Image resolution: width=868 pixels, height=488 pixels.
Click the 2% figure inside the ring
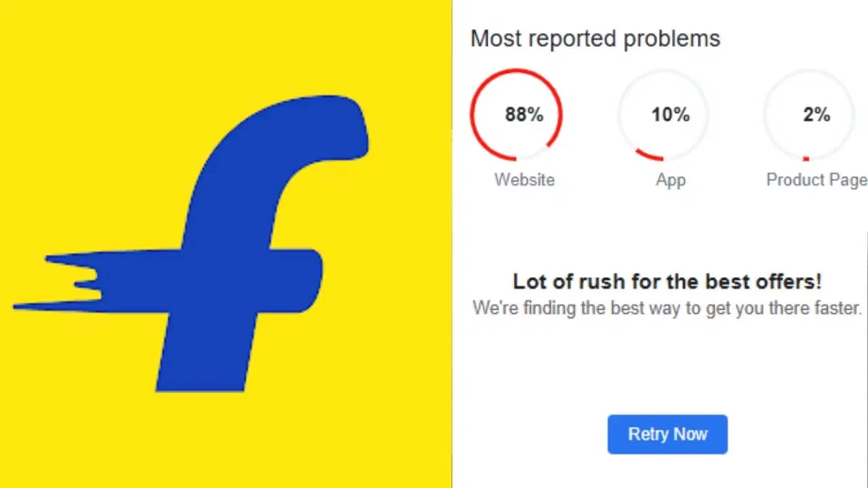click(x=816, y=115)
